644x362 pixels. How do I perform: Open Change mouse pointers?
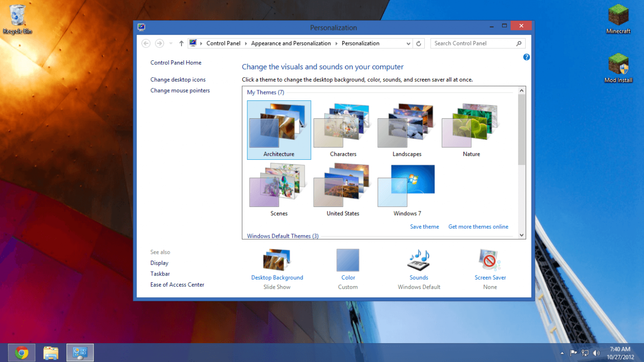click(180, 90)
